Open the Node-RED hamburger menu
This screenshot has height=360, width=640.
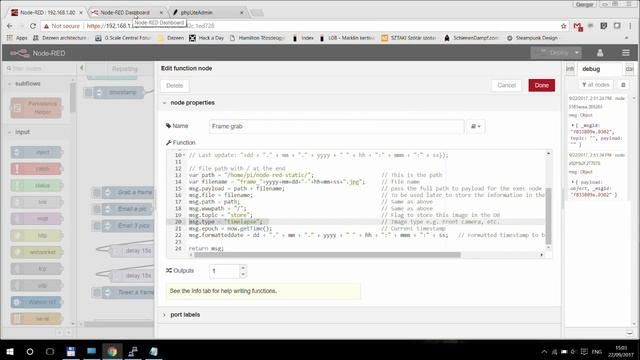tap(625, 53)
